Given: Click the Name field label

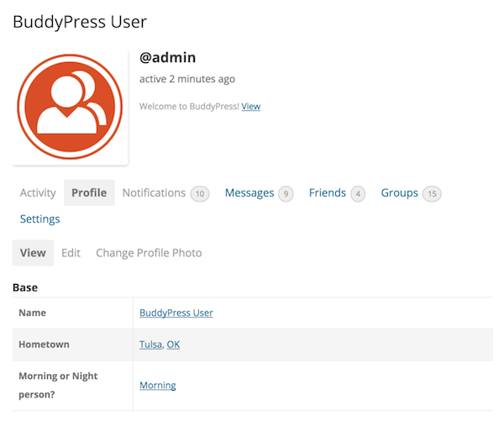Looking at the screenshot, I should tap(32, 313).
